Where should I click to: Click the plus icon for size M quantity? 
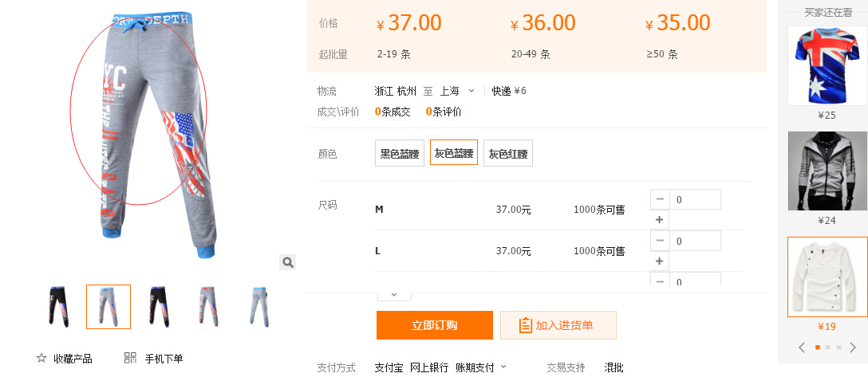660,220
